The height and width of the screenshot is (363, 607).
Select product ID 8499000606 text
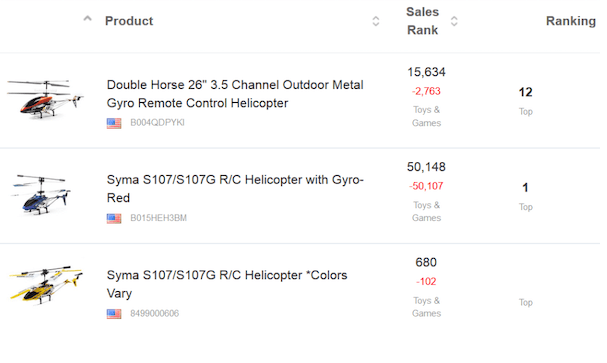pyautogui.click(x=154, y=313)
